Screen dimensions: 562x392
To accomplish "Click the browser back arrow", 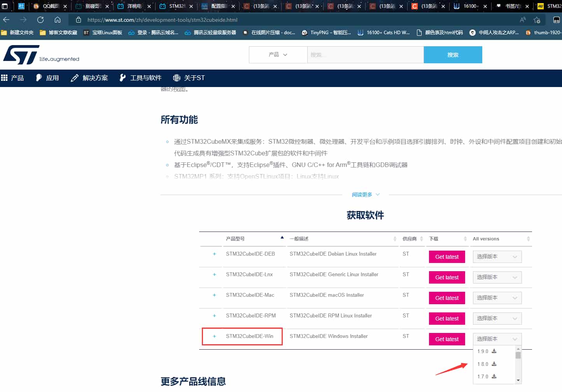I will tap(7, 20).
